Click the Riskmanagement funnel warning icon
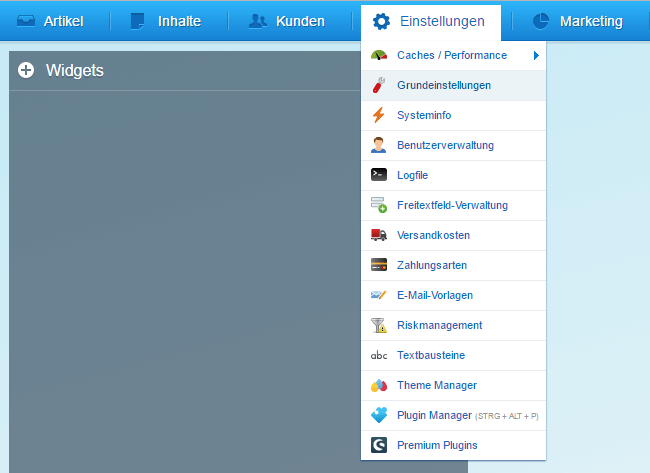The image size is (650, 473). click(379, 325)
